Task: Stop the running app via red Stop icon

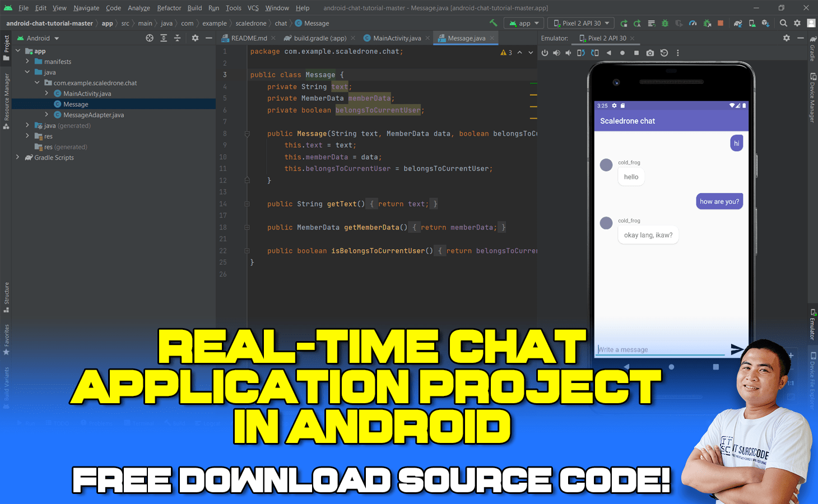Action: (x=721, y=23)
